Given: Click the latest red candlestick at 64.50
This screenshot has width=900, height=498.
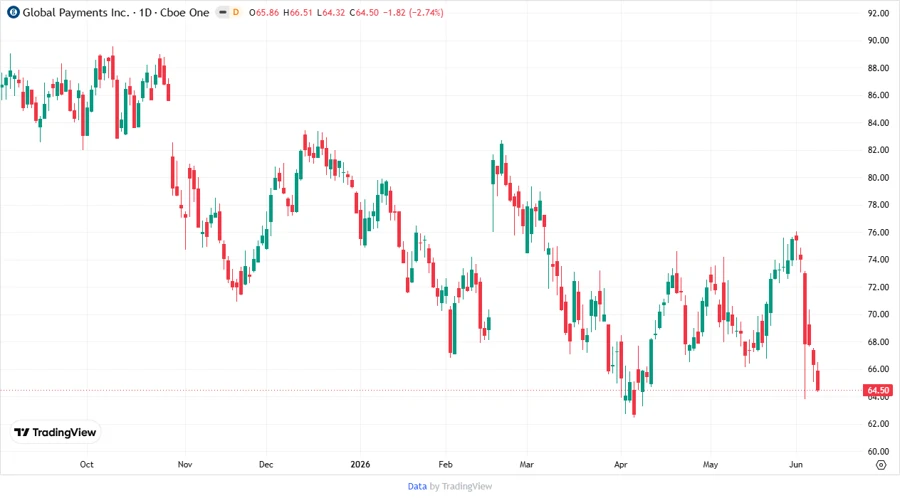Looking at the screenshot, I should point(818,379).
